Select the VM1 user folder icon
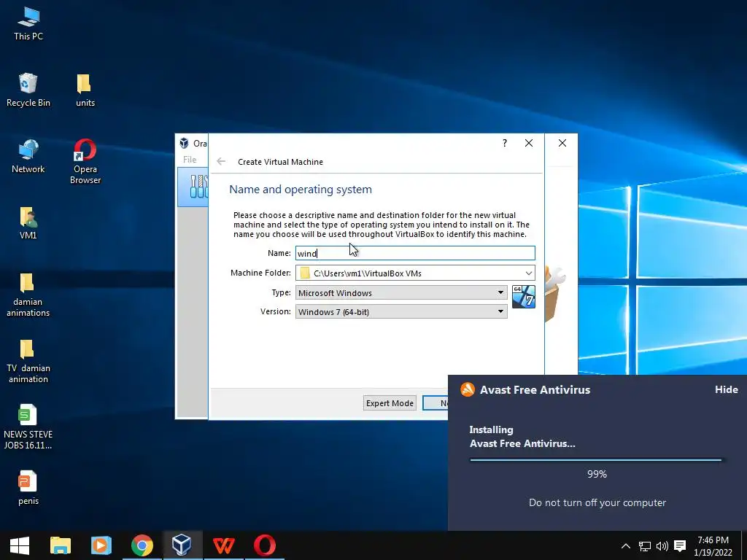The height and width of the screenshot is (560, 747). (x=28, y=223)
